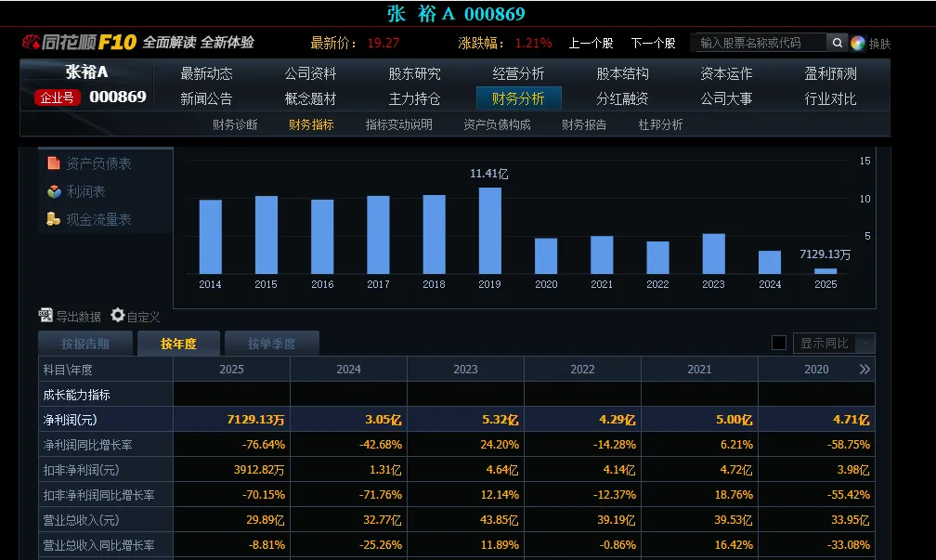Open 公司资料 menu item
Screen dimensions: 936x560
tap(310, 74)
